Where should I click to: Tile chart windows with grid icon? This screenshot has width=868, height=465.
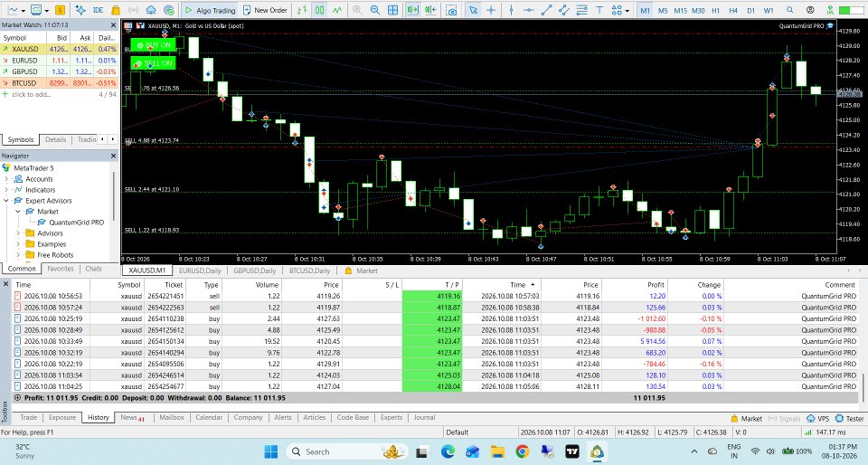pos(392,10)
